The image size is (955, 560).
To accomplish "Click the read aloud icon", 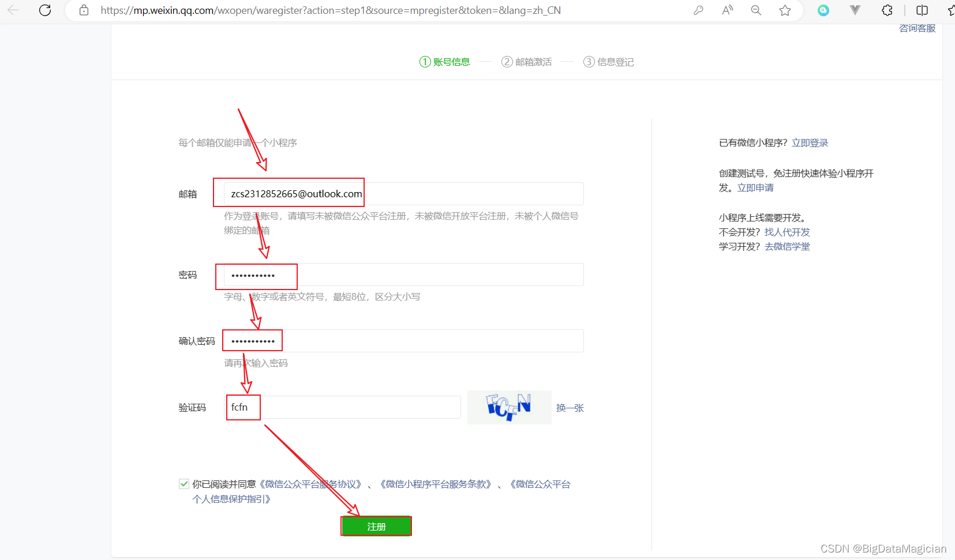I will tap(727, 10).
